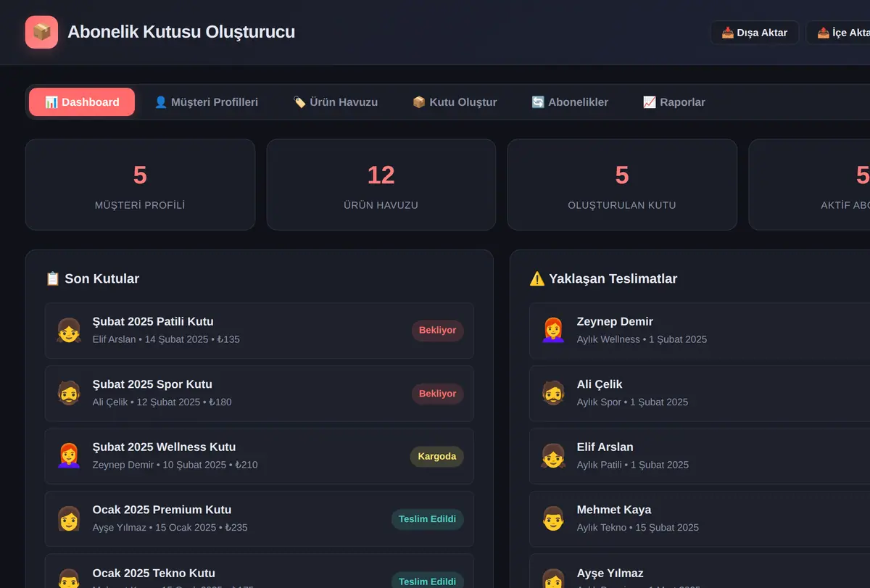Click Ali Çelik's avatar in Yaklaşan Teslimatlar

click(x=553, y=394)
